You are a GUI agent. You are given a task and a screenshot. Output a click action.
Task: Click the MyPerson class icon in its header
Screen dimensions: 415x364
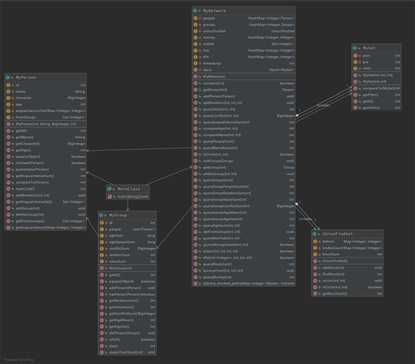point(8,77)
